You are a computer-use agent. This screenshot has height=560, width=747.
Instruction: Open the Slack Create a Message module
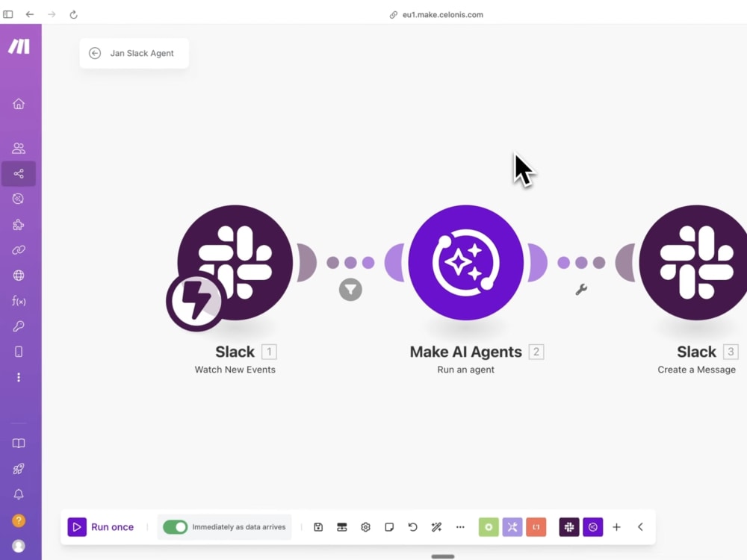(x=693, y=262)
